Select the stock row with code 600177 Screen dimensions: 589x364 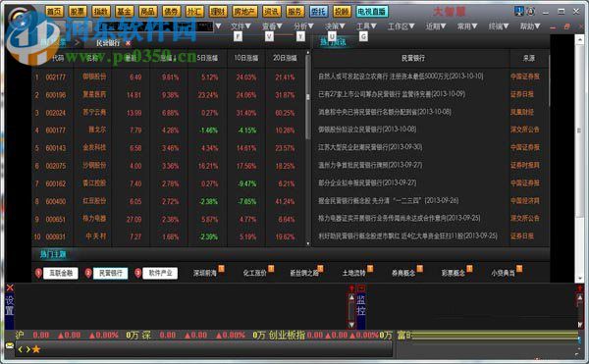pos(169,130)
